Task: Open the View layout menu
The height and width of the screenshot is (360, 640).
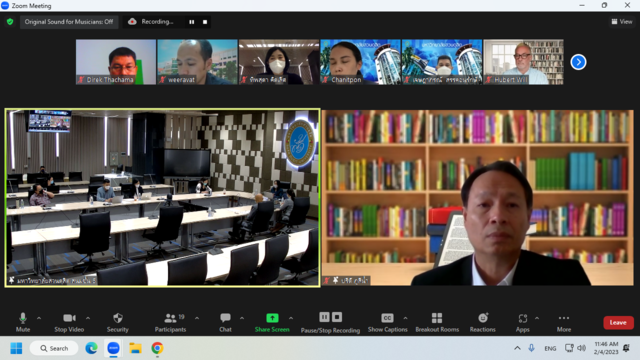Action: tap(622, 22)
